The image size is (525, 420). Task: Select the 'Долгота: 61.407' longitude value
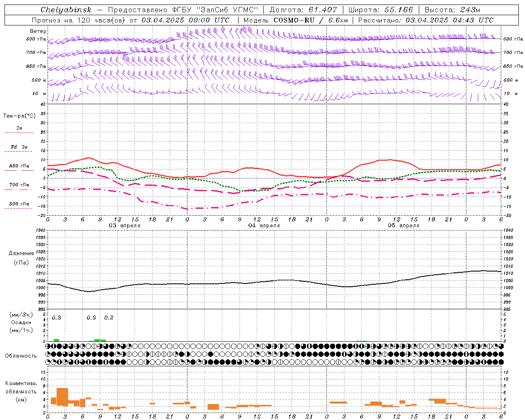pyautogui.click(x=303, y=10)
